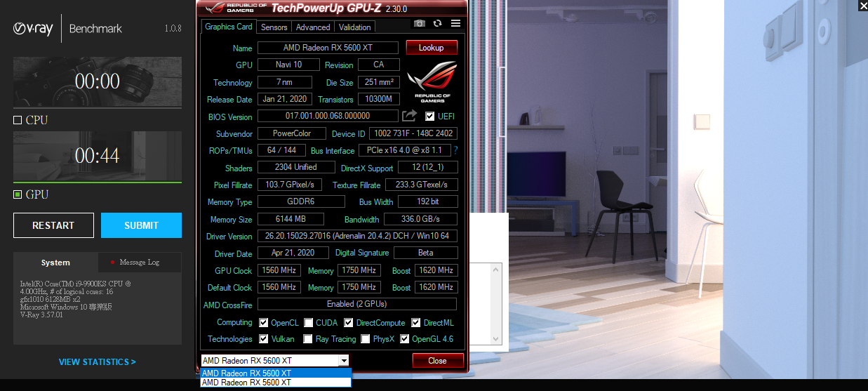Click the GPU render time thumbnail 00:44

click(x=98, y=157)
